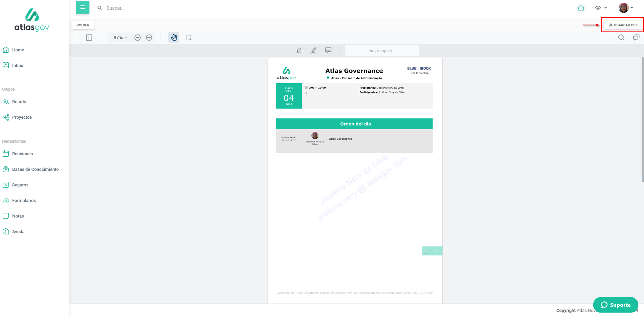This screenshot has width=644, height=317.
Task: Click the Sin preajustes presets box
Action: (x=382, y=50)
